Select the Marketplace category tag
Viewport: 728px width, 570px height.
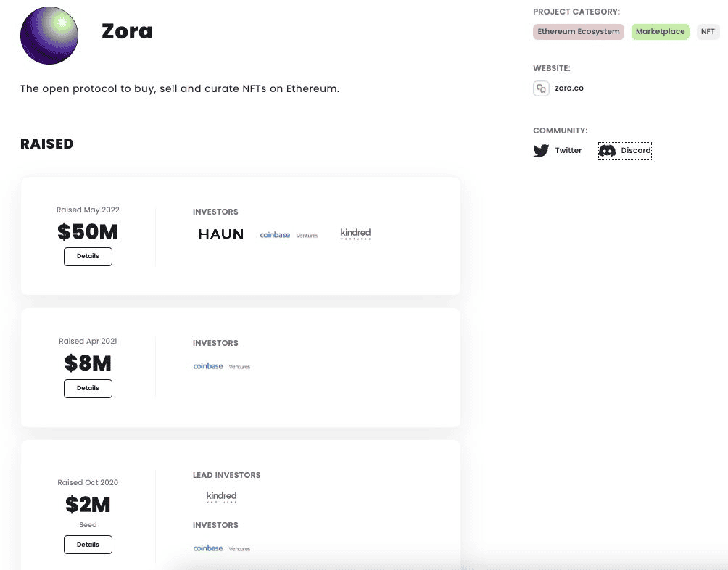click(x=660, y=32)
